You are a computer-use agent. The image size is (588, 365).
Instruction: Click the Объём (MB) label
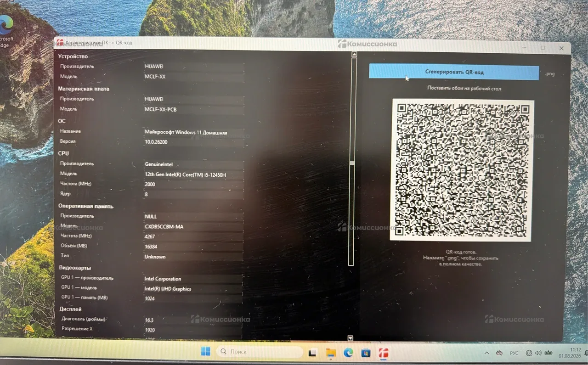coord(74,246)
